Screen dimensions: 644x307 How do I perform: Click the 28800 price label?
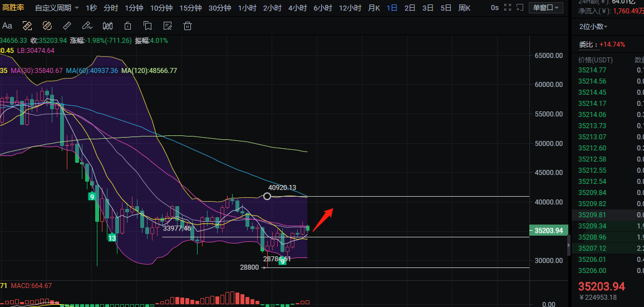tap(249, 267)
